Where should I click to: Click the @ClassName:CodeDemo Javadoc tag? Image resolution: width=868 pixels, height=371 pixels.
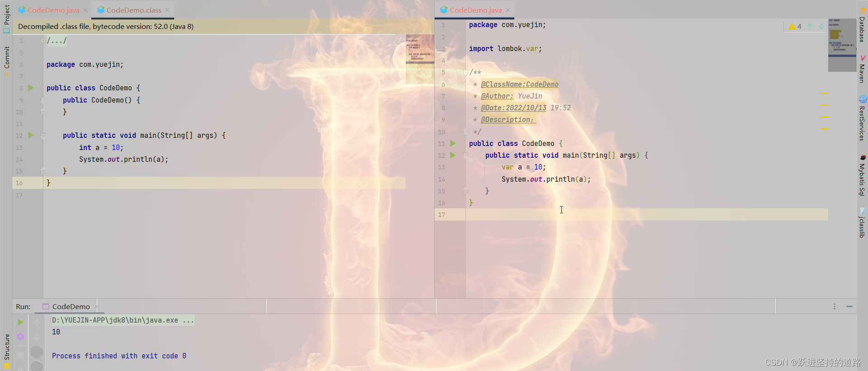coord(519,84)
